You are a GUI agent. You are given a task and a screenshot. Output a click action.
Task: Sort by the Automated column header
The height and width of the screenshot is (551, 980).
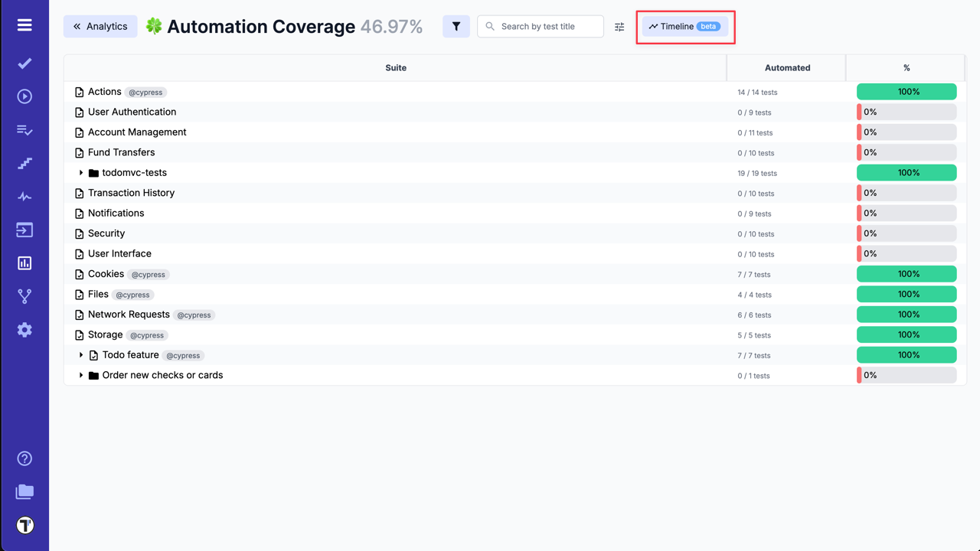tap(786, 68)
